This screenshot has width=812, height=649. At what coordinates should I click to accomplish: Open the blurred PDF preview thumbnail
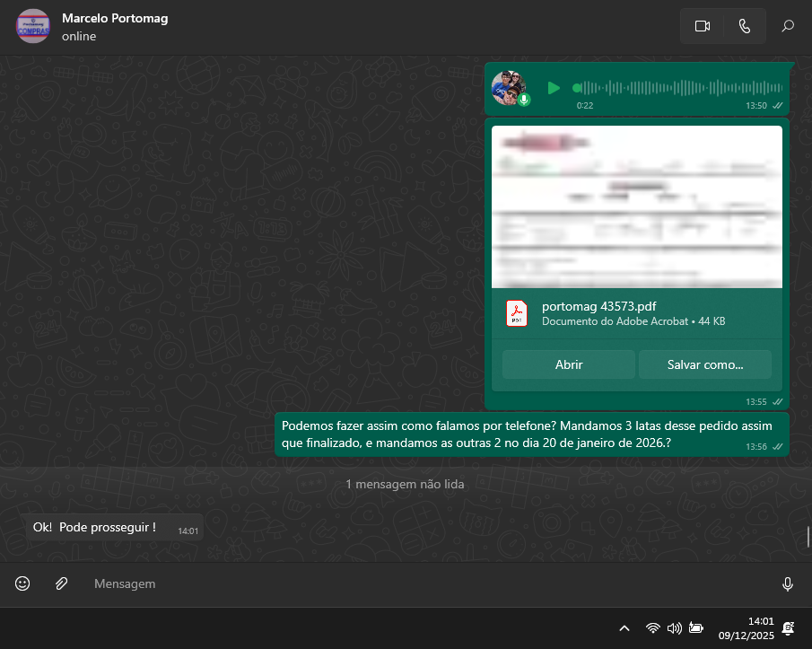tap(636, 206)
